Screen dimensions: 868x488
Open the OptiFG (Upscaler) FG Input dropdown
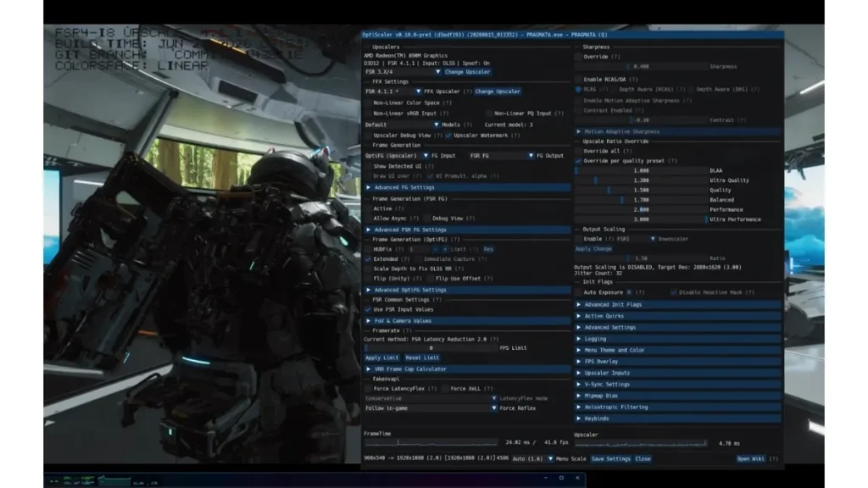[x=397, y=156]
